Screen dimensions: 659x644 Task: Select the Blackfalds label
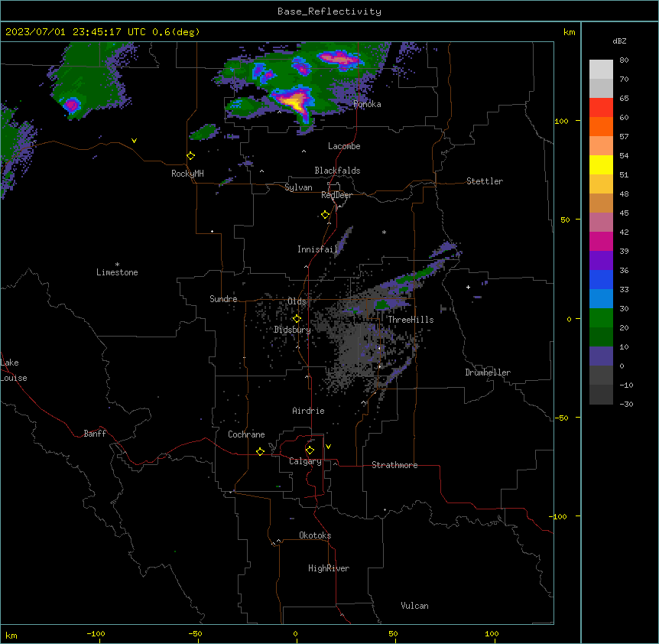[337, 171]
